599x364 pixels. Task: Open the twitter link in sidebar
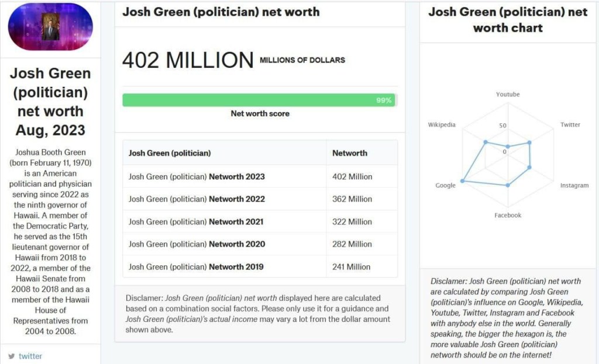point(30,356)
